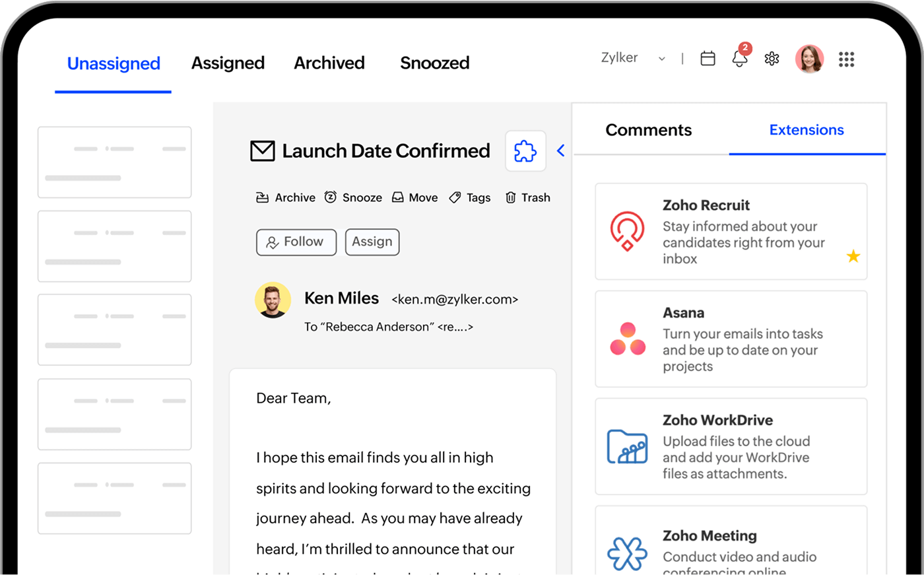Image resolution: width=924 pixels, height=575 pixels.
Task: Click the recipient line To Rebecca Anderson
Action: pos(389,327)
